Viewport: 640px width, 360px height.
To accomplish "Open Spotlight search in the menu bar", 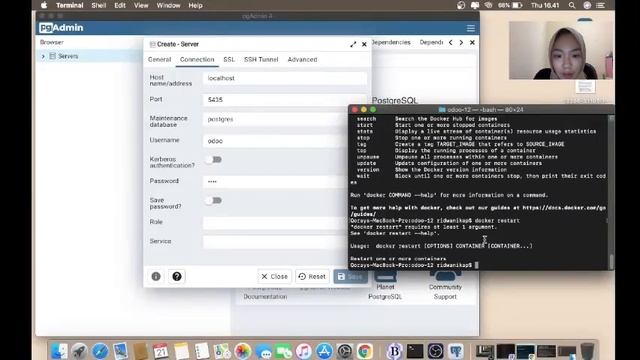I will pyautogui.click(x=572, y=5).
